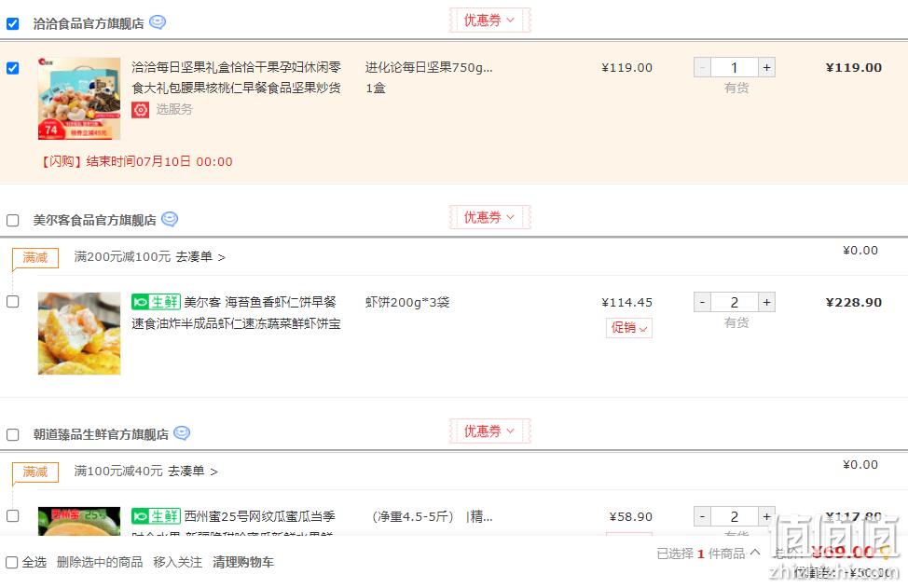
Task: Decrease quantity of 洽洽每日坚果礼盒
Action: click(x=702, y=68)
